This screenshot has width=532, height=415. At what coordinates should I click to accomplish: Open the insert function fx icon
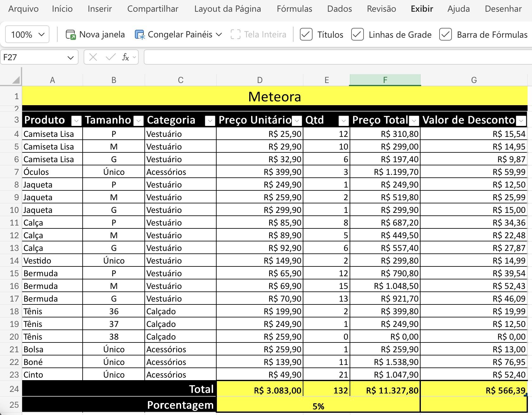tap(125, 57)
